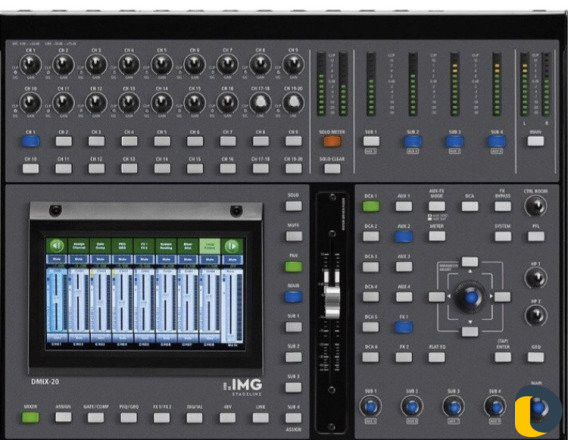Click the blue rotary encoder center

tap(471, 297)
